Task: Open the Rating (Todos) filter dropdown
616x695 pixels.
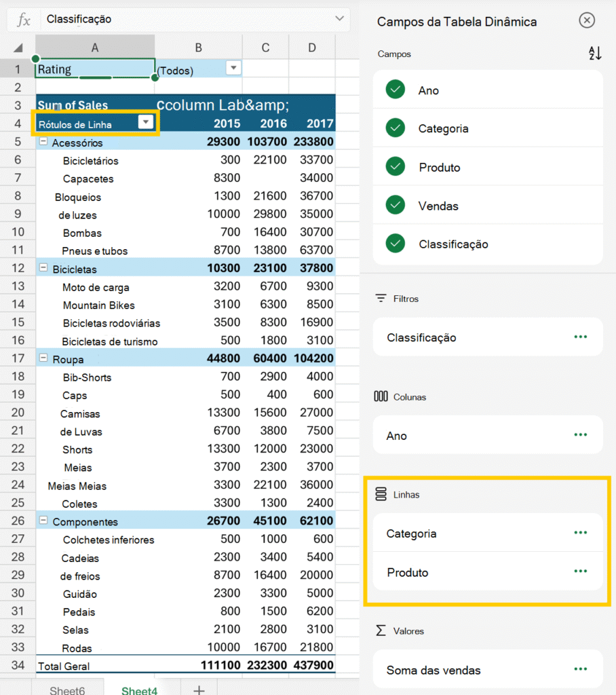Action: click(x=233, y=68)
